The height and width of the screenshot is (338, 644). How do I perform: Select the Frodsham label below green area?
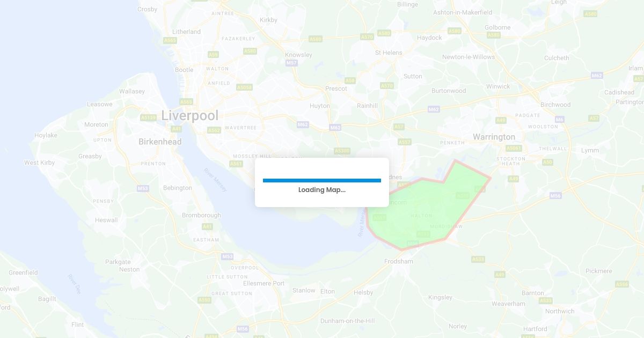pyautogui.click(x=399, y=261)
